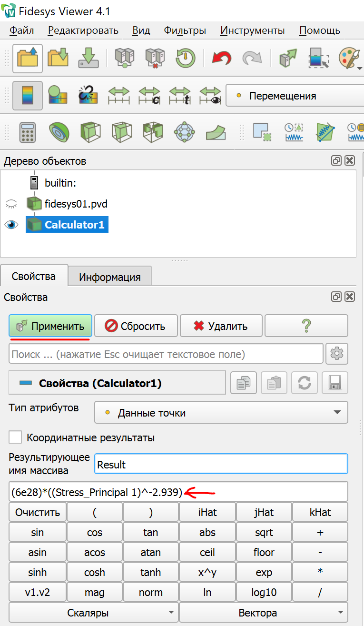The width and height of the screenshot is (364, 626).
Task: Rescale to data range icon
Action: coord(119,95)
